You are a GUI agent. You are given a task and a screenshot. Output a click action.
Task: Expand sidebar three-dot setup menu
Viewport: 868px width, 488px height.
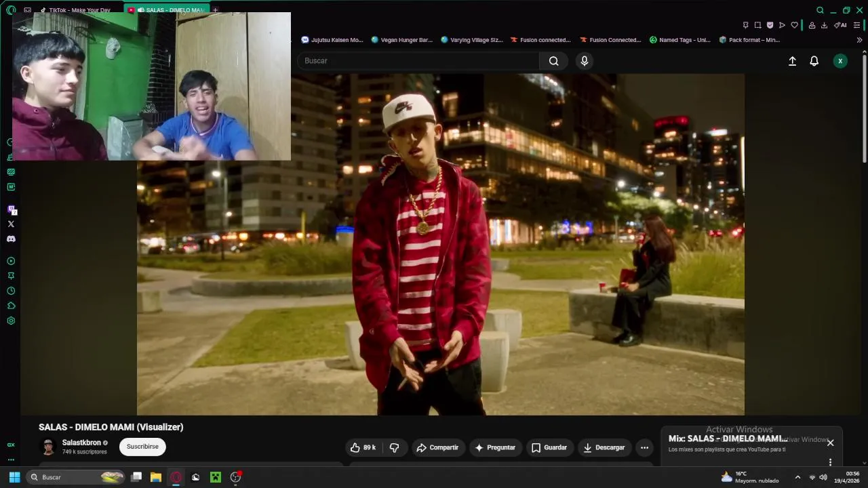pyautogui.click(x=11, y=460)
